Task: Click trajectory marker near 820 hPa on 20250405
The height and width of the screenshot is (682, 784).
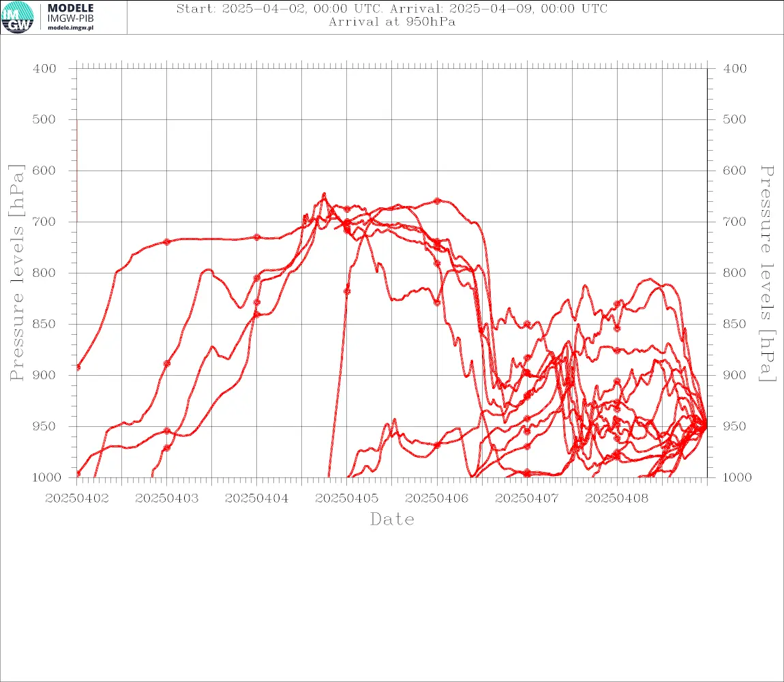Action: coord(347,291)
